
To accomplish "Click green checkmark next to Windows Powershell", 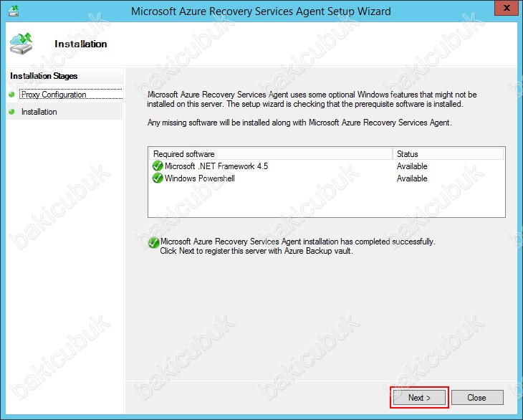I will pos(158,178).
